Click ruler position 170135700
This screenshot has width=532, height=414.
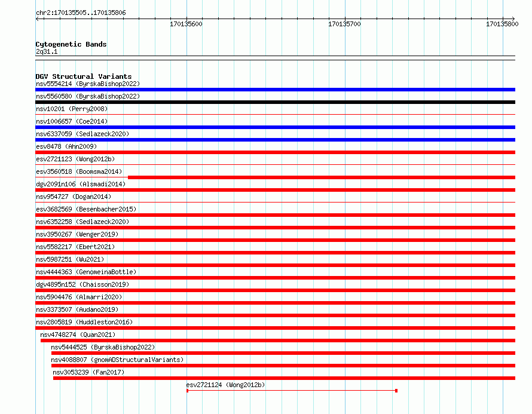tap(344, 24)
